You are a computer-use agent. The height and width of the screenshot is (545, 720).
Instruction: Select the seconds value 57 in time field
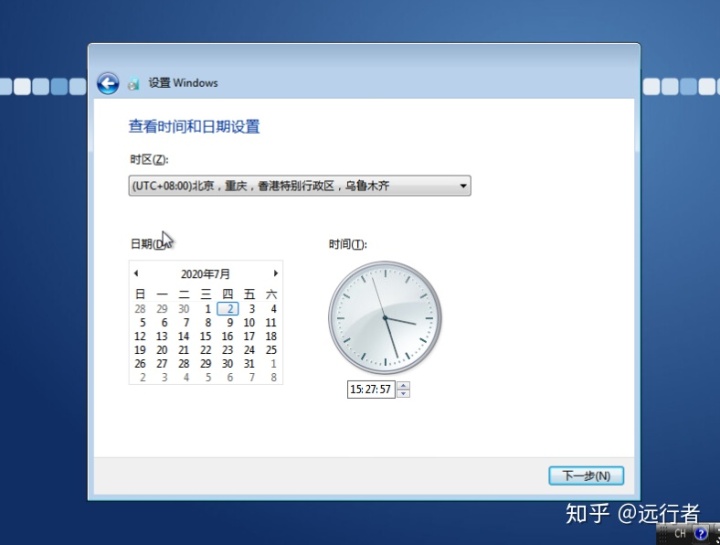coord(385,389)
